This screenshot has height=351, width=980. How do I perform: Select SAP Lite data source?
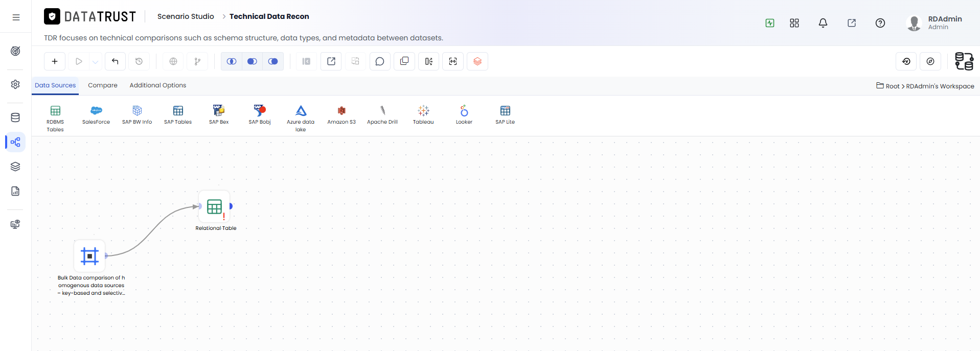[505, 115]
